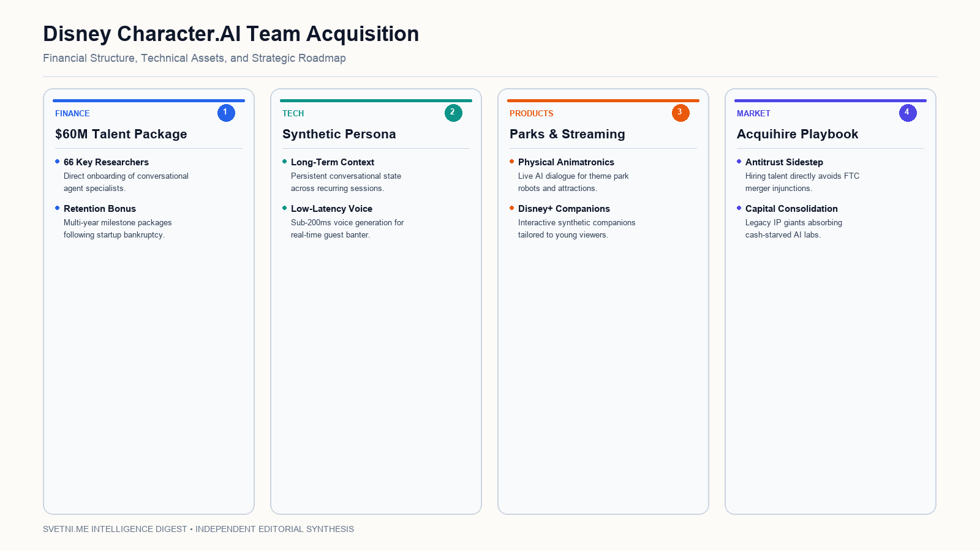Image resolution: width=980 pixels, height=551 pixels.
Task: Click the purple number 4 badge
Action: point(908,113)
